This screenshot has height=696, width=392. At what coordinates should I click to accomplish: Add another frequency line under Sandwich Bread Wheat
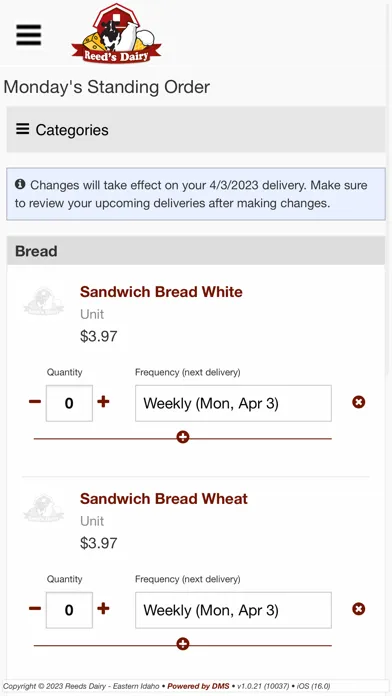coord(182,644)
